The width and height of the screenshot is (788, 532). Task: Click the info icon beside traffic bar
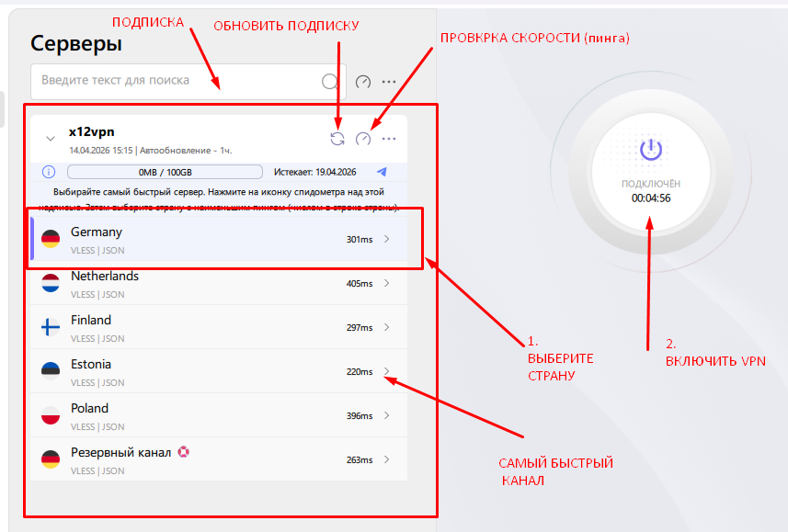[49, 172]
